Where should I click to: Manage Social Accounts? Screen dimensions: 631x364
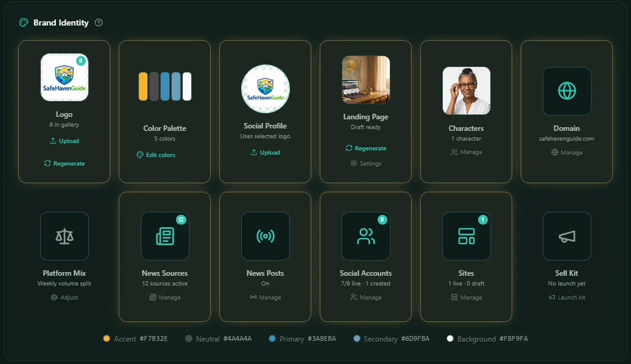(366, 297)
